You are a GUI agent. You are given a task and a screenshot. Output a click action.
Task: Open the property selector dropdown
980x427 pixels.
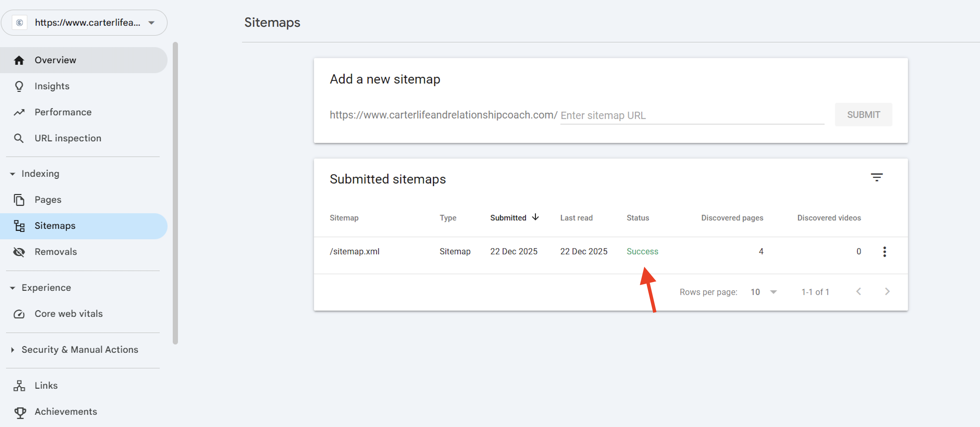[x=152, y=23]
